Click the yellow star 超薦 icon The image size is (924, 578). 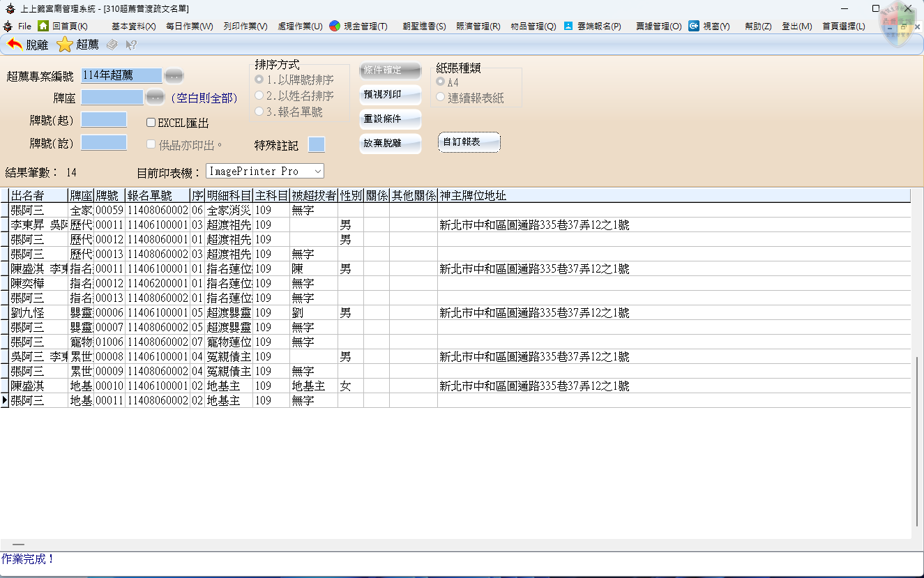click(x=65, y=45)
